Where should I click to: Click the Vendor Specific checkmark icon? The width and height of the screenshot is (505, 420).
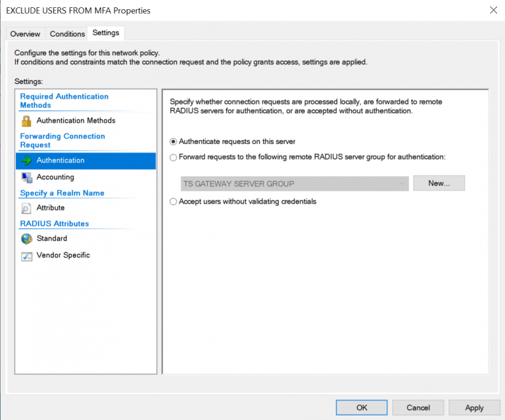click(27, 256)
